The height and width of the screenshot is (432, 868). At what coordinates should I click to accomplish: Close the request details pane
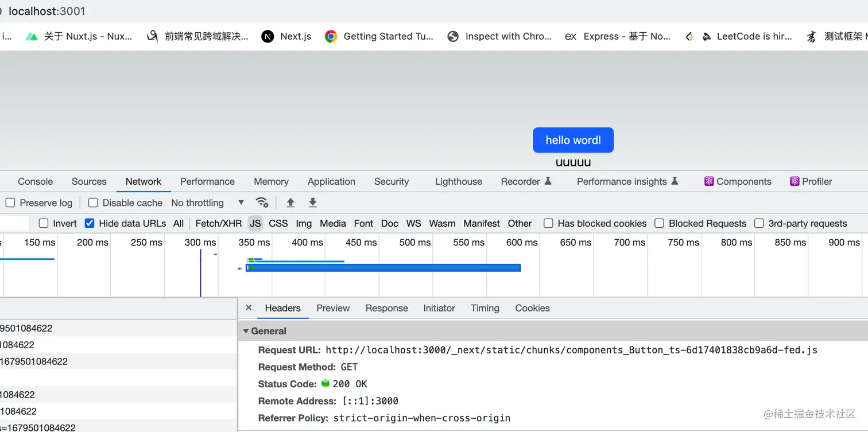(x=249, y=308)
